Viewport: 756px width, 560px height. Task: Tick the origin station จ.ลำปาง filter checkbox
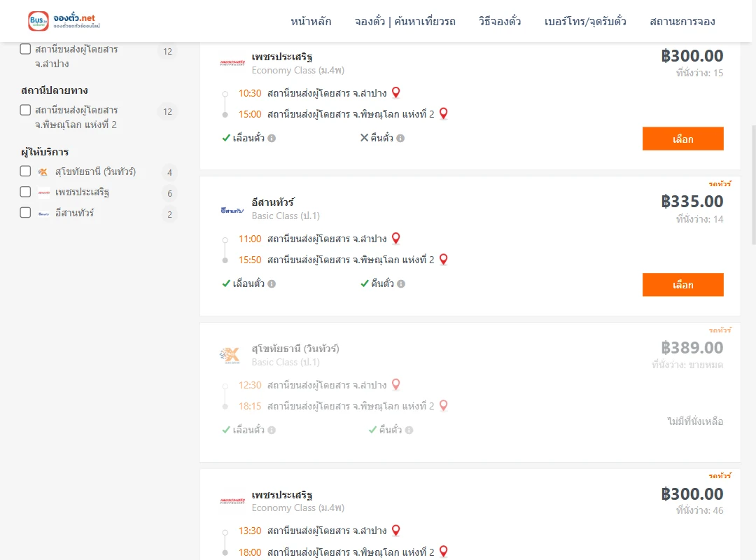26,49
